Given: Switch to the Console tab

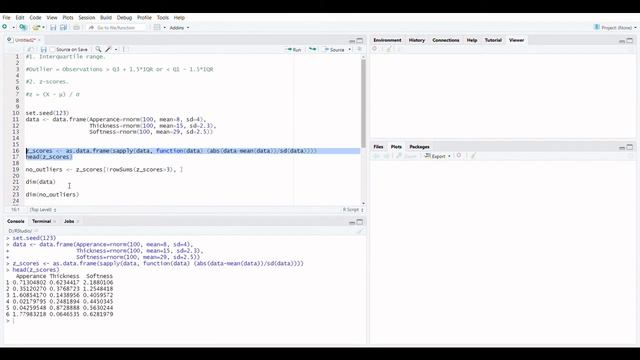Looking at the screenshot, I should (x=16, y=221).
